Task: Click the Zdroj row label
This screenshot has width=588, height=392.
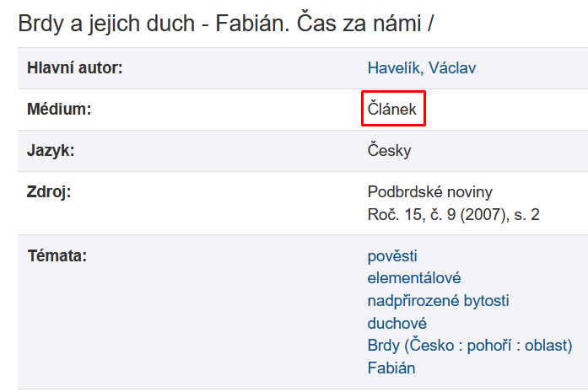Action: (x=49, y=192)
